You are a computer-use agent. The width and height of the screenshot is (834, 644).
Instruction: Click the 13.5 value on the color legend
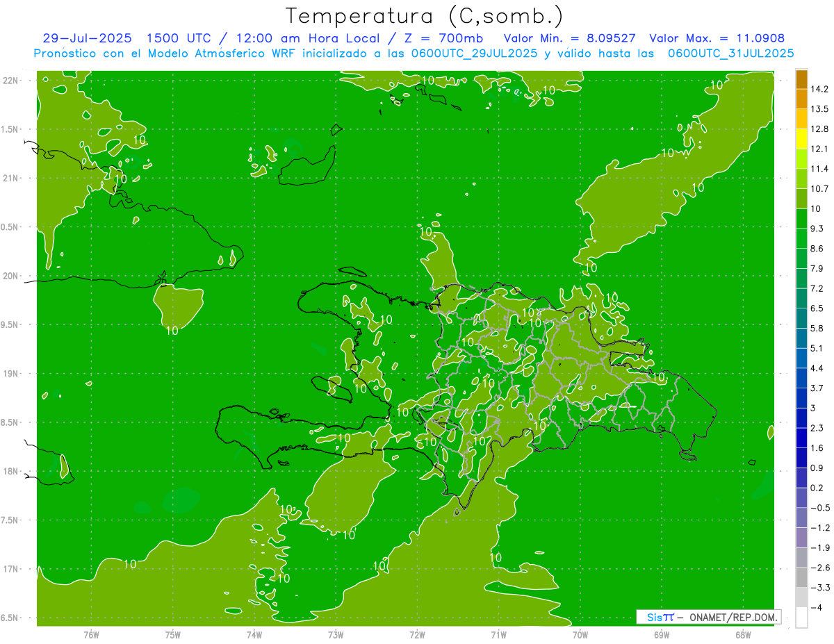point(820,109)
